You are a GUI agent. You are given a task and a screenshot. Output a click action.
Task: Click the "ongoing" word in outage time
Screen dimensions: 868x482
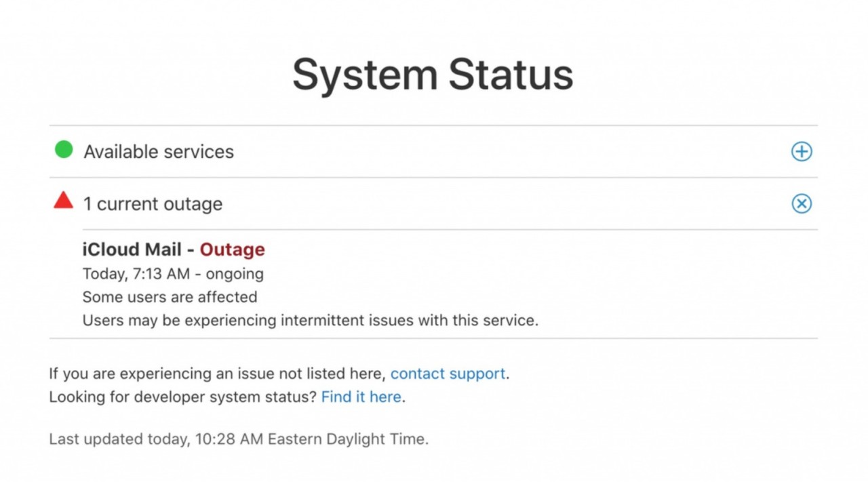point(235,274)
